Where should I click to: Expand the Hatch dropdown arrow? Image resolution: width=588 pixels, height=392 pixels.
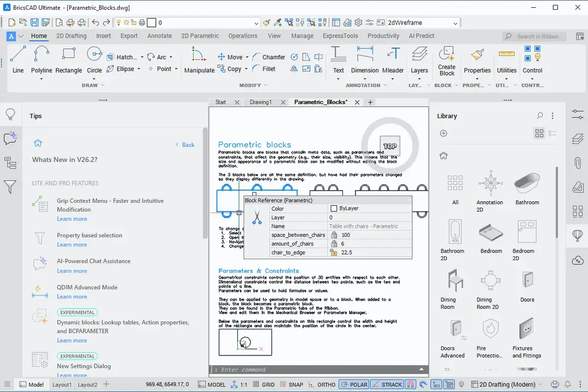[x=142, y=57]
